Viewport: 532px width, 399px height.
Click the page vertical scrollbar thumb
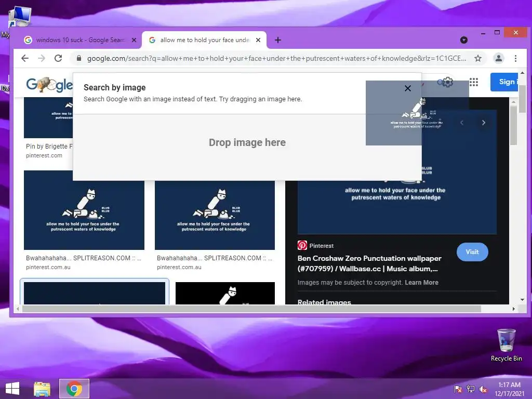(x=523, y=99)
